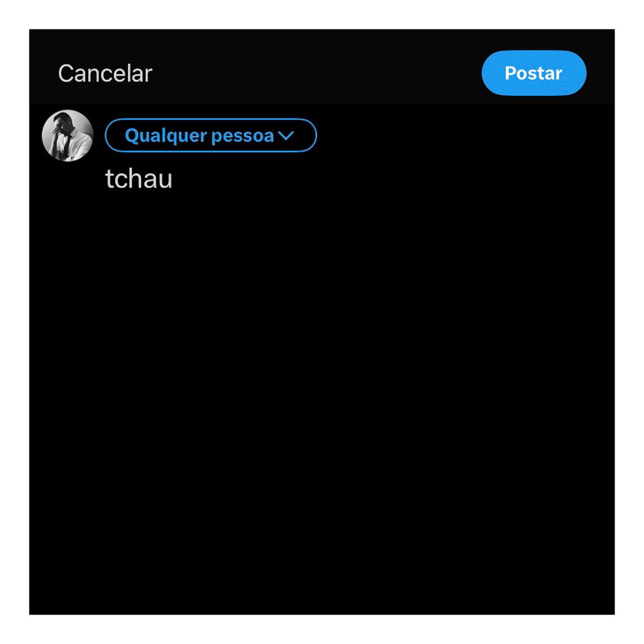The width and height of the screenshot is (644, 644).
Task: Click the Cancelar text in the header
Action: click(x=105, y=73)
